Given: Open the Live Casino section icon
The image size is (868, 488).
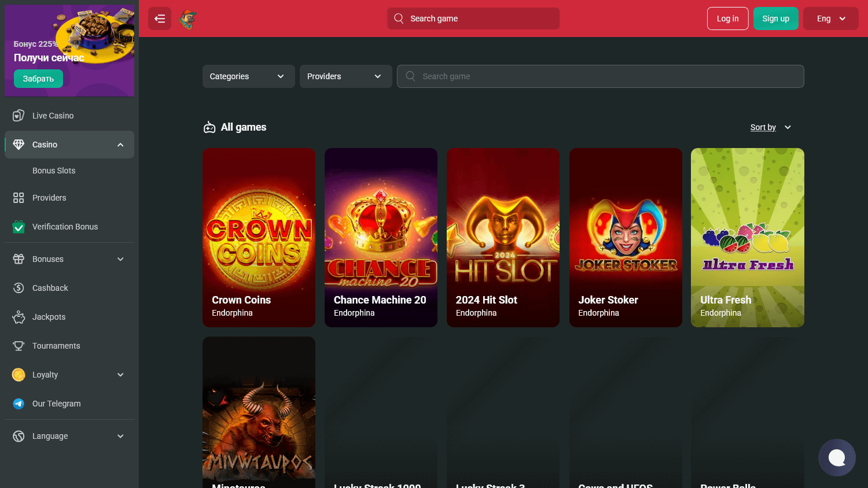Looking at the screenshot, I should (18, 115).
